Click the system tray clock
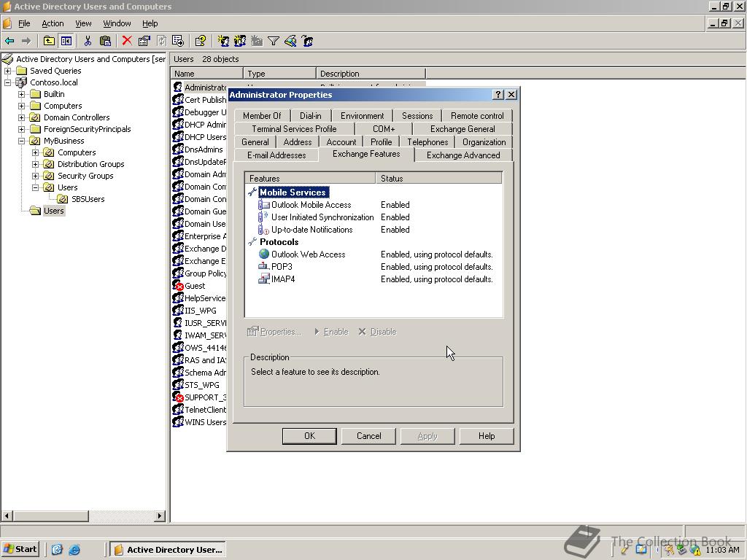Viewport: 747px width, 560px height. click(722, 550)
